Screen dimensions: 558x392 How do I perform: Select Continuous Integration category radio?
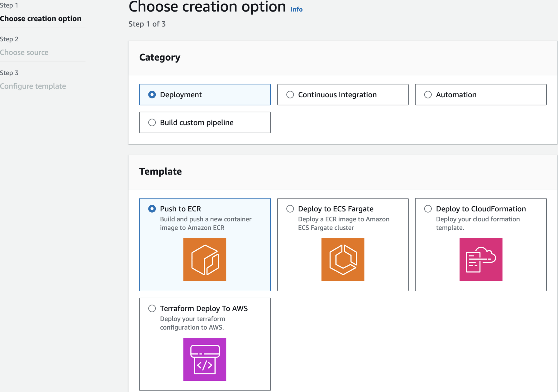tap(290, 95)
